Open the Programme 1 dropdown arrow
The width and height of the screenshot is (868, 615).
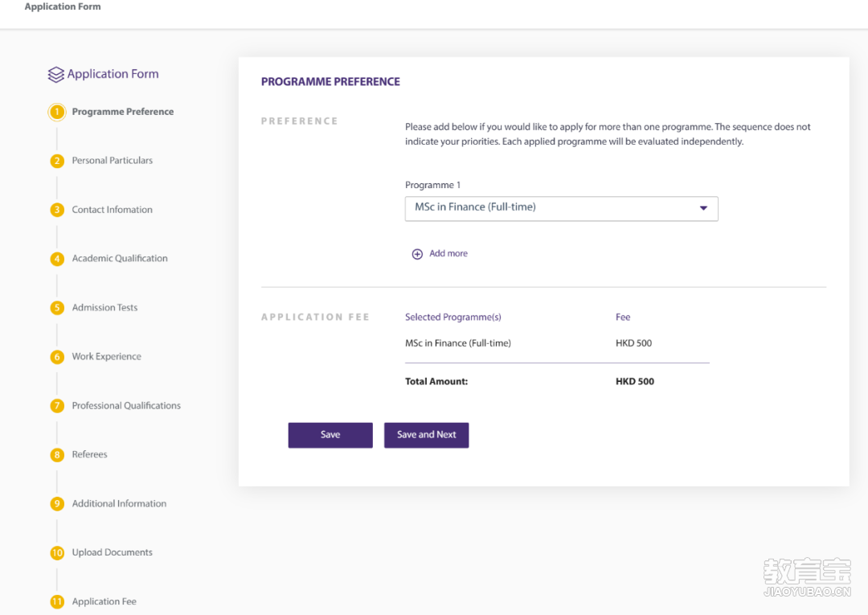(703, 208)
